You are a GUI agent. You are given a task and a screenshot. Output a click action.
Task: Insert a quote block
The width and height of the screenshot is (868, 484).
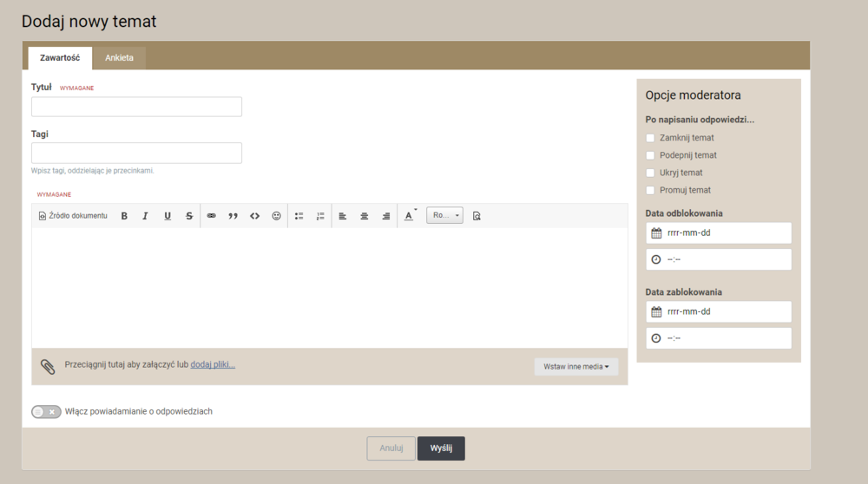pos(233,216)
